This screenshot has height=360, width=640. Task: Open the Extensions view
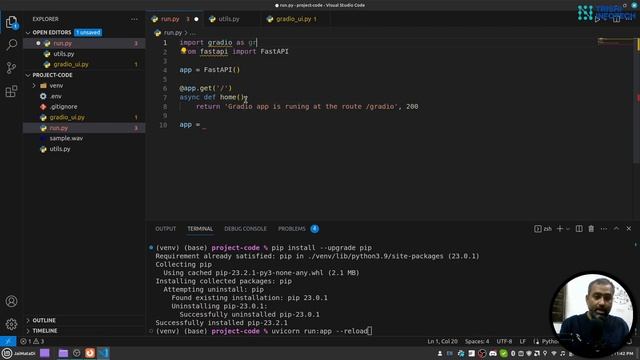(11, 91)
